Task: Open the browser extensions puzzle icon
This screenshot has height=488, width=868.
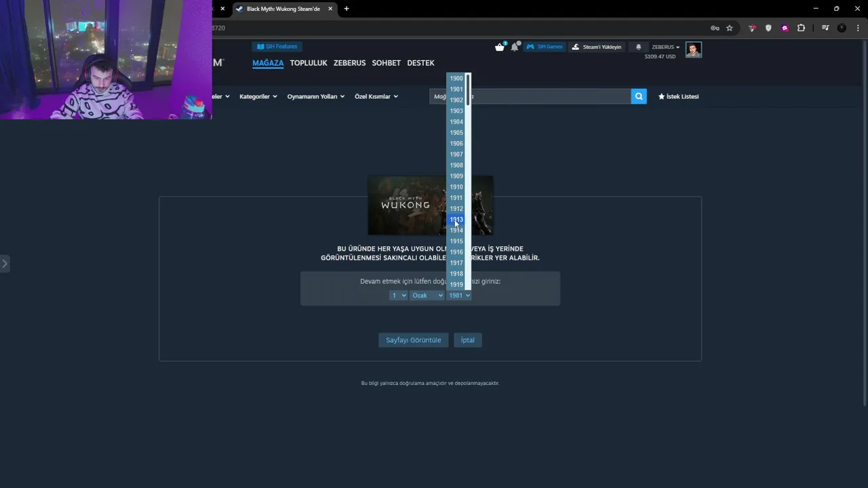Action: pyautogui.click(x=802, y=28)
